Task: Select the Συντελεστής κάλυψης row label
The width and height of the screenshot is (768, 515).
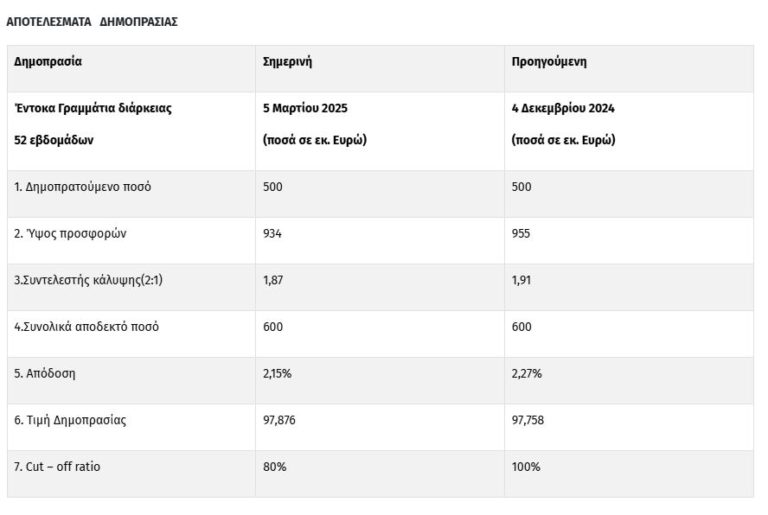Action: pos(88,281)
